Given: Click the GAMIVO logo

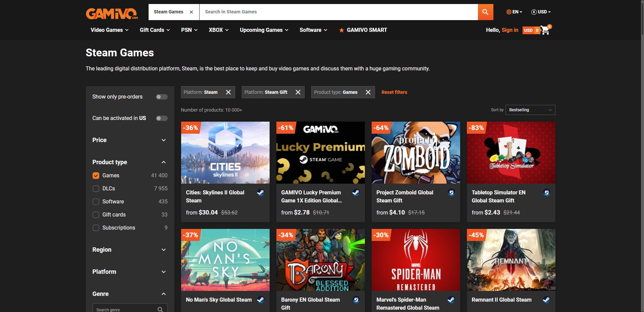Looking at the screenshot, I should (x=112, y=13).
